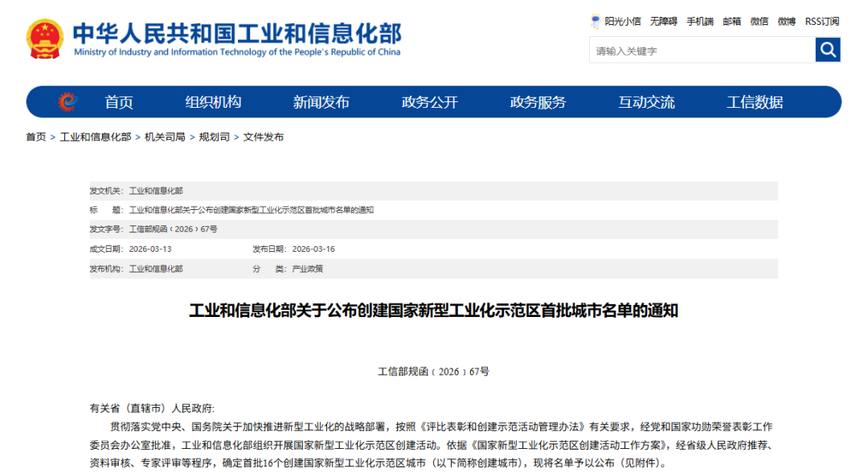This screenshot has width=868, height=473.
Task: Open the 无障碍 accessibility link
Action: coord(663,22)
